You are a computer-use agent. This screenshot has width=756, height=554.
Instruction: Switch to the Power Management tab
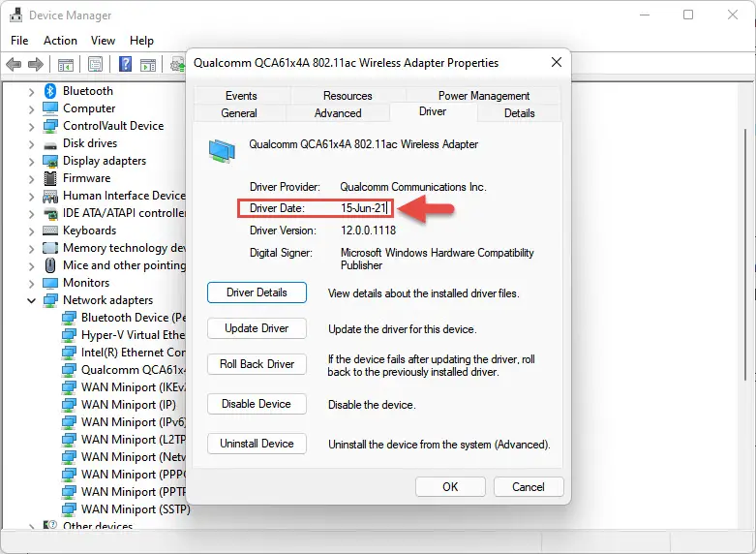[x=484, y=96]
